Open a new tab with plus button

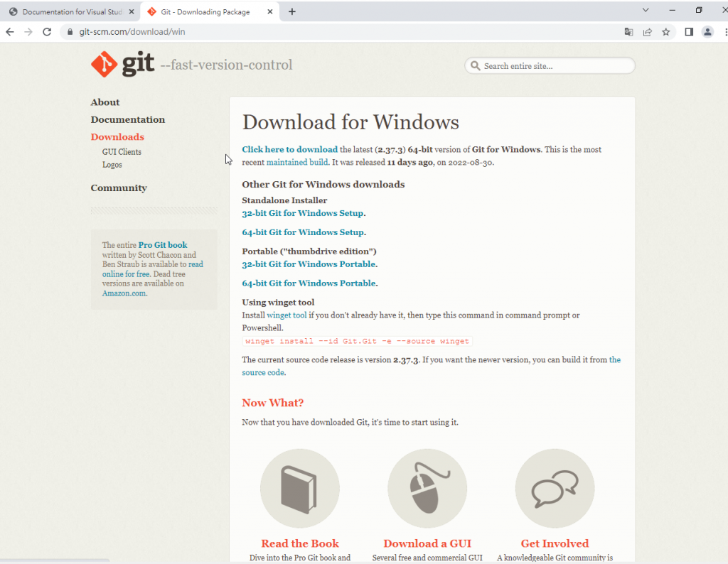292,11
